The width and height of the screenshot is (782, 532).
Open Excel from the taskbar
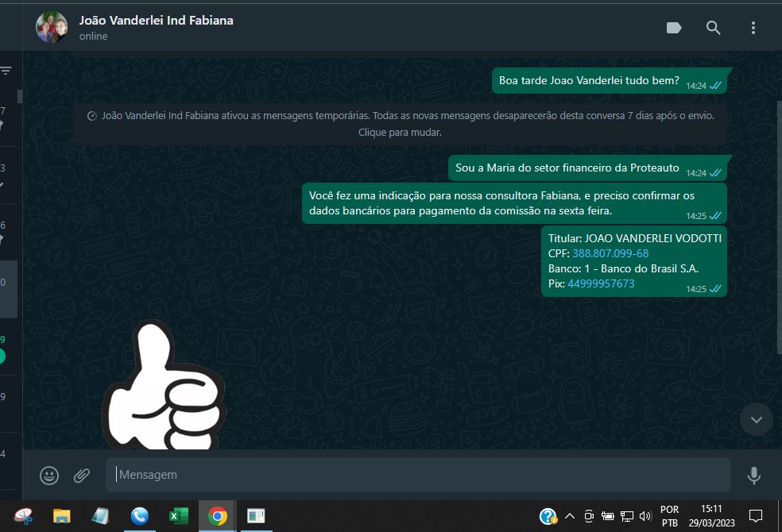[x=179, y=516]
